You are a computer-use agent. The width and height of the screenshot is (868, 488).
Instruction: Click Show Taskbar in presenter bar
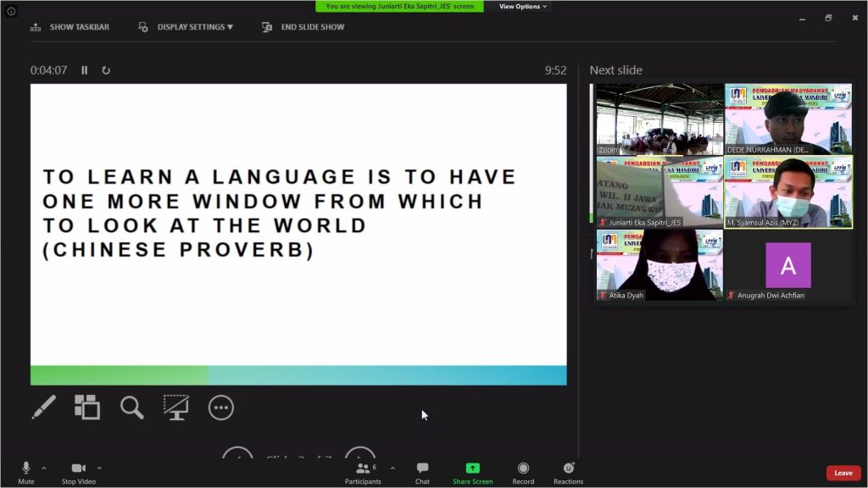pyautogui.click(x=70, y=27)
